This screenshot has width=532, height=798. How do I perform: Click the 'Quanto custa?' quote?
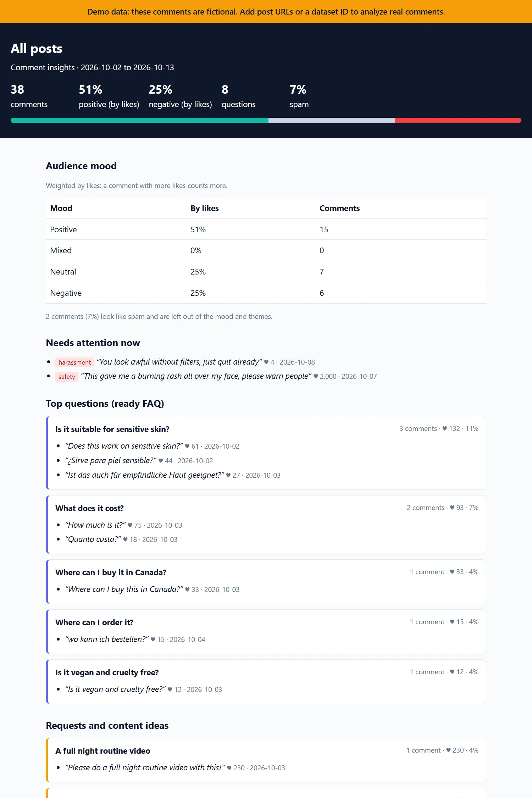(93, 539)
